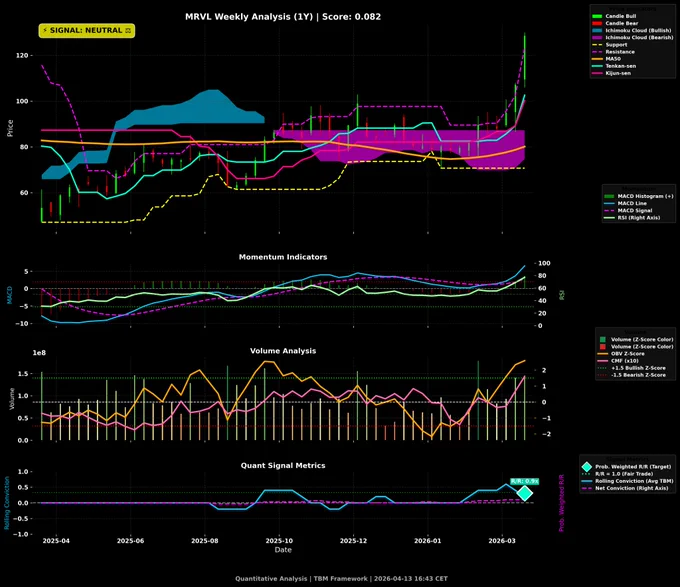Click the 1e8 volume scale label
This screenshot has height=587, width=680.
39,353
